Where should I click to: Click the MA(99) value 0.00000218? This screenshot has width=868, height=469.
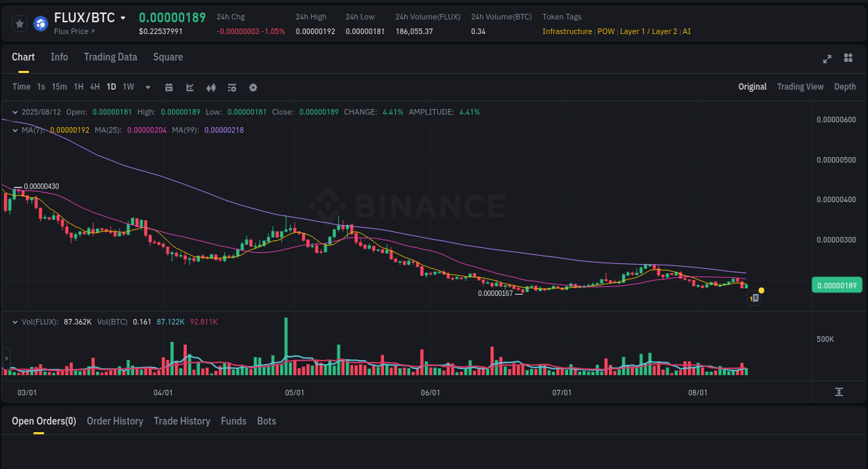(224, 130)
